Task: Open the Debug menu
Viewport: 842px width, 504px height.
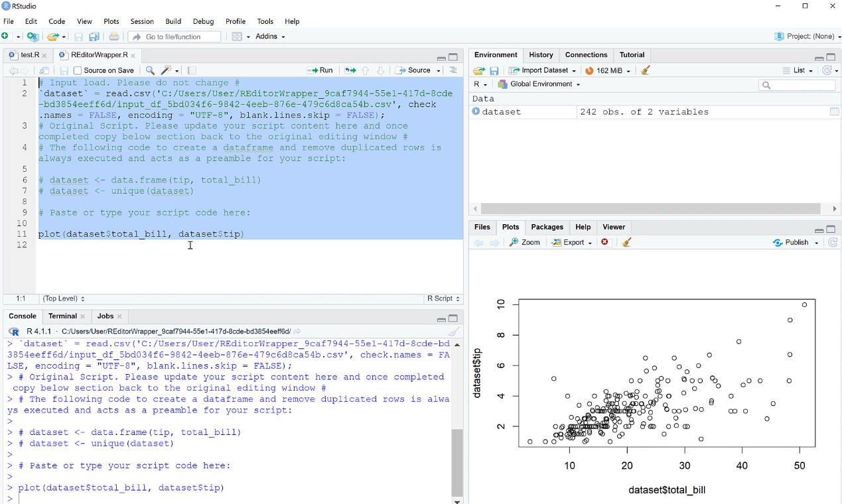Action: (x=203, y=21)
